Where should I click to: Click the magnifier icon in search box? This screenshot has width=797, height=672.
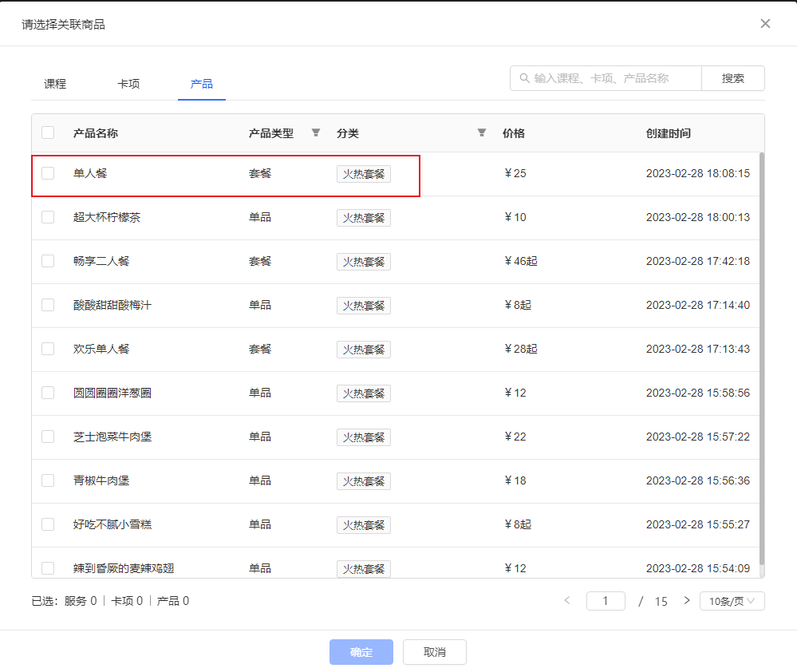(x=524, y=78)
